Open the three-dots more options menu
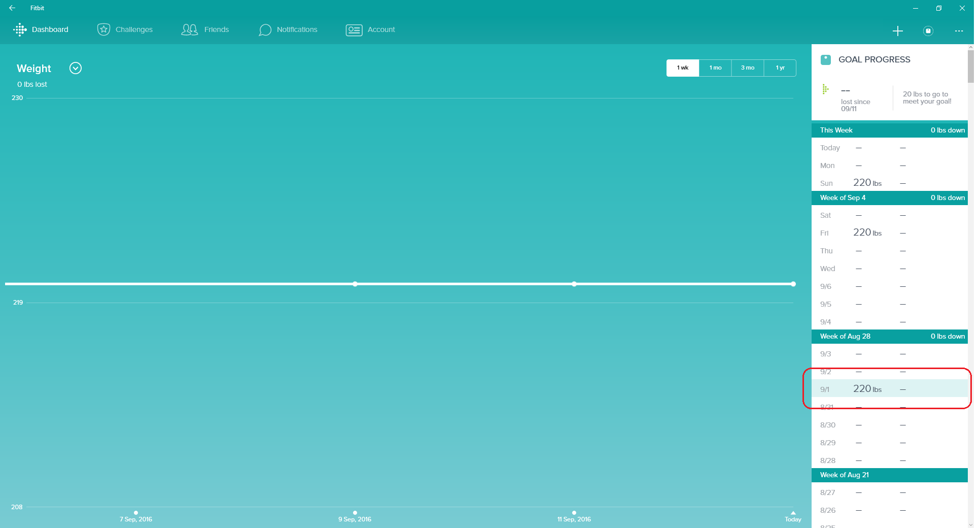Viewport: 980px width, 528px height. click(958, 31)
